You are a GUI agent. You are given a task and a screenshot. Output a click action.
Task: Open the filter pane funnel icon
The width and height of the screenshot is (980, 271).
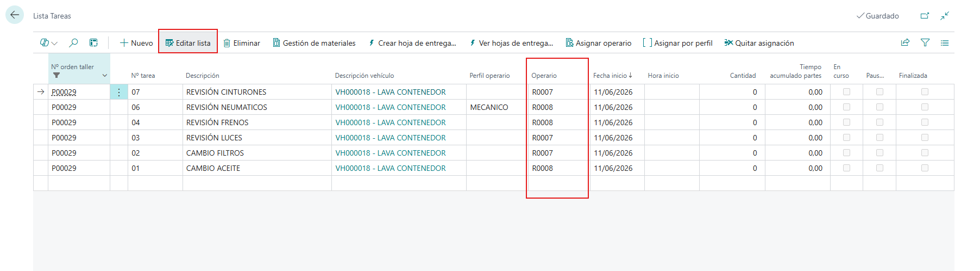[925, 42]
